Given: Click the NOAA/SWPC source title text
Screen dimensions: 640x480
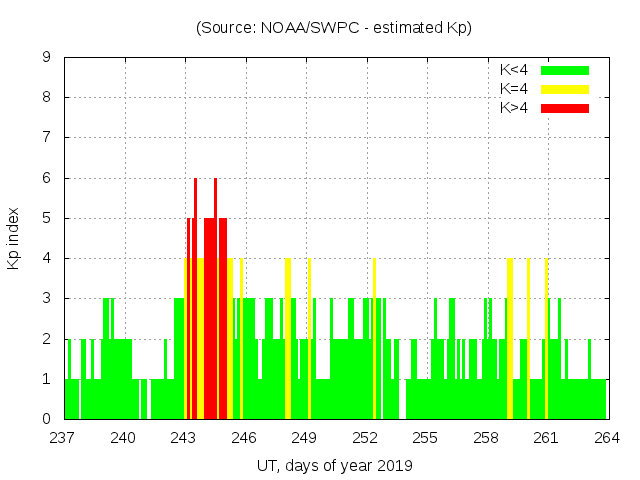Looking at the screenshot, I should click(x=334, y=28).
